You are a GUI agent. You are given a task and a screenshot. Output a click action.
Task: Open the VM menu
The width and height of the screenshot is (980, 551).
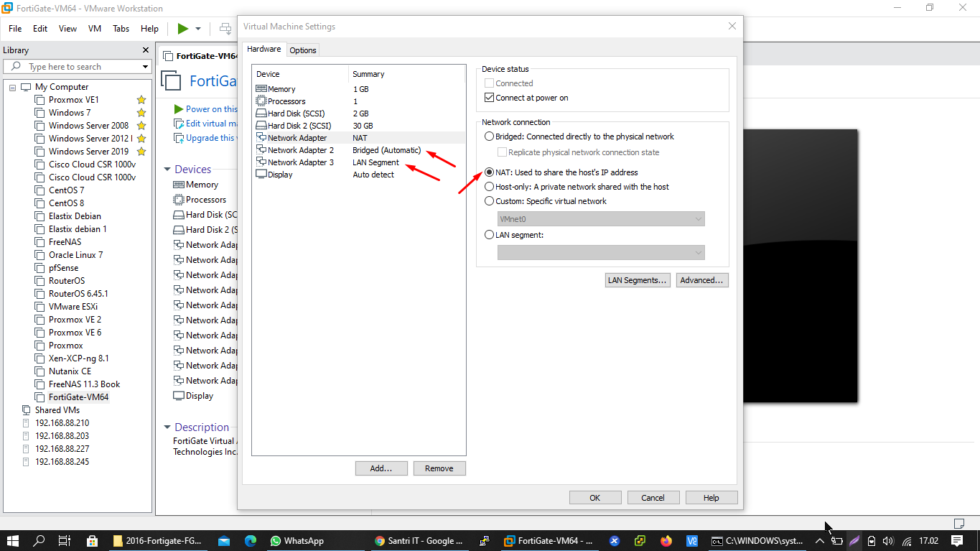(95, 29)
